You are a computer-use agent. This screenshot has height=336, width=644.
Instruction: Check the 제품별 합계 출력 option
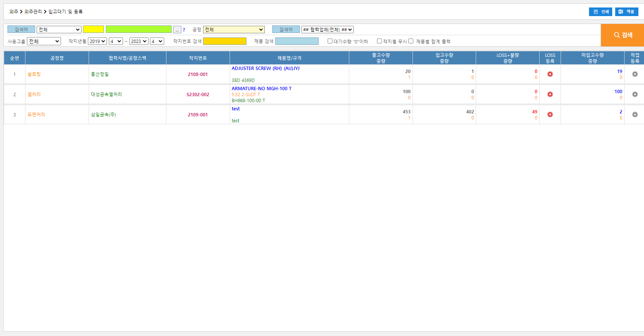[x=411, y=41]
